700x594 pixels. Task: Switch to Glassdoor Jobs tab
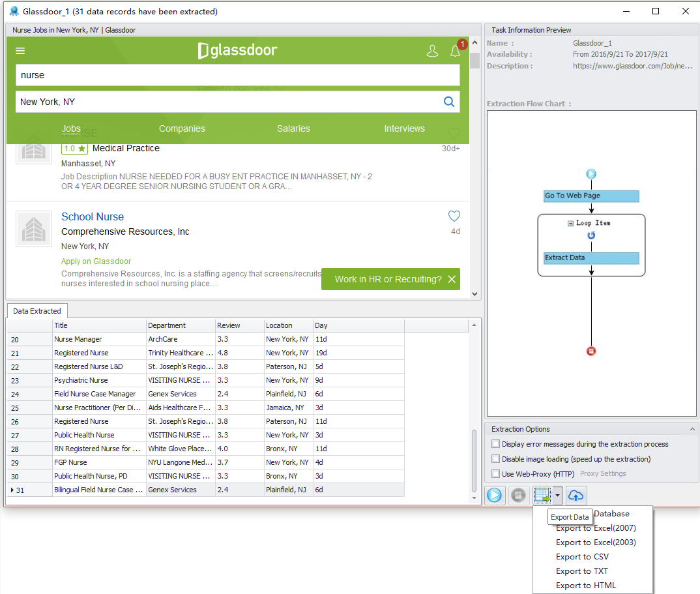pos(71,128)
